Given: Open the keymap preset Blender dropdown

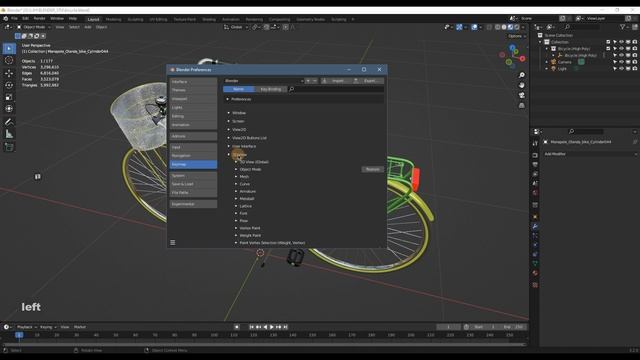Looking at the screenshot, I should tap(264, 81).
